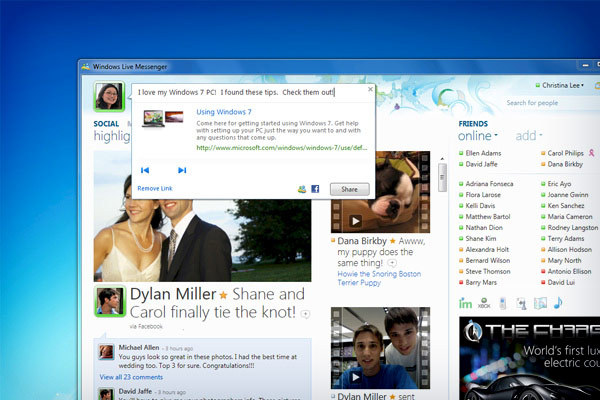Switch to the SOCIAL tab
600x400 pixels.
pos(106,125)
